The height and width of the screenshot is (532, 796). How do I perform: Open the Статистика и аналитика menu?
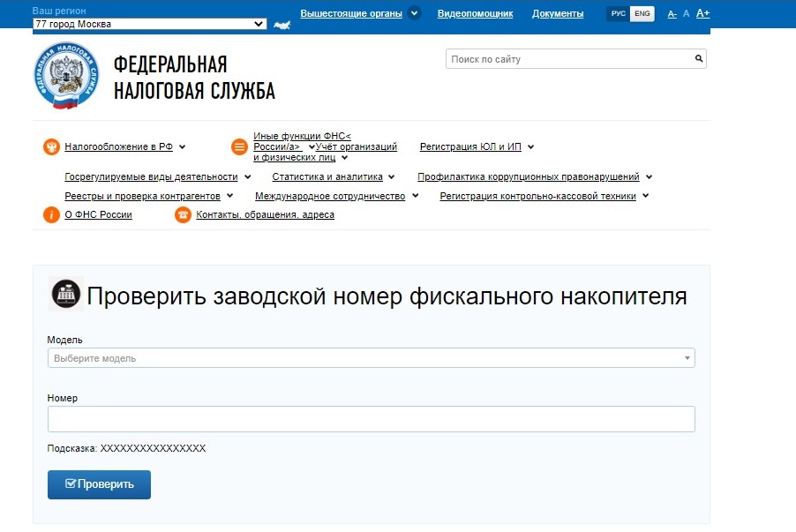click(327, 176)
